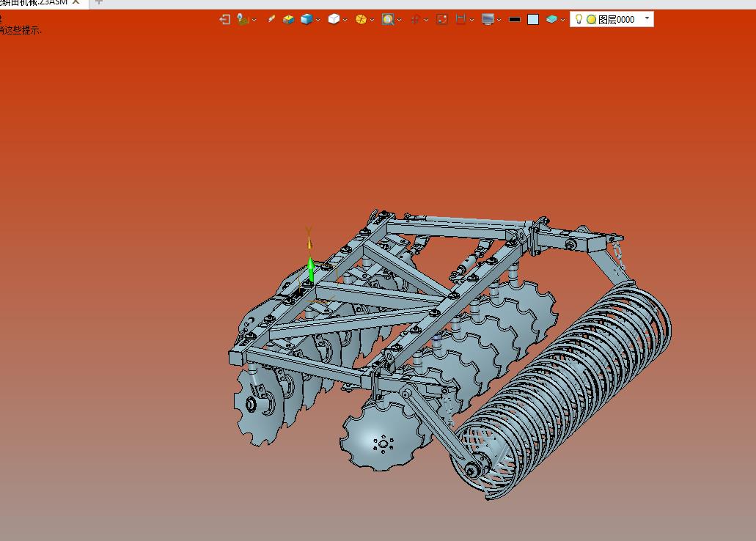Image resolution: width=756 pixels, height=541 pixels.
Task: Expand the dropdown arrow beside blue cube
Action: pyautogui.click(x=318, y=21)
